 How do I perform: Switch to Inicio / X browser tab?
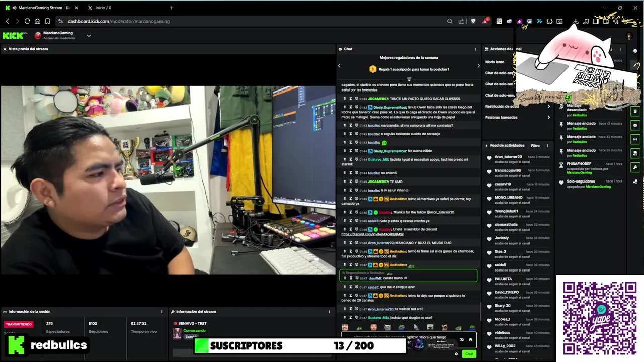(x=103, y=8)
